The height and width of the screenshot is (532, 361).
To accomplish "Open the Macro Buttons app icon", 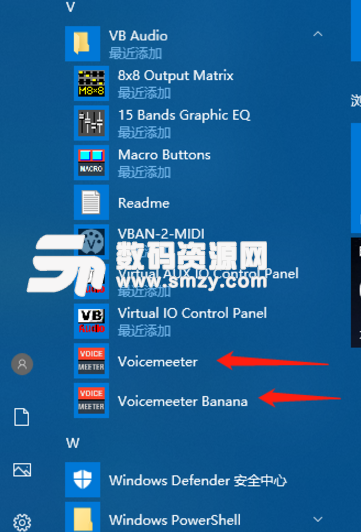I will (x=91, y=163).
